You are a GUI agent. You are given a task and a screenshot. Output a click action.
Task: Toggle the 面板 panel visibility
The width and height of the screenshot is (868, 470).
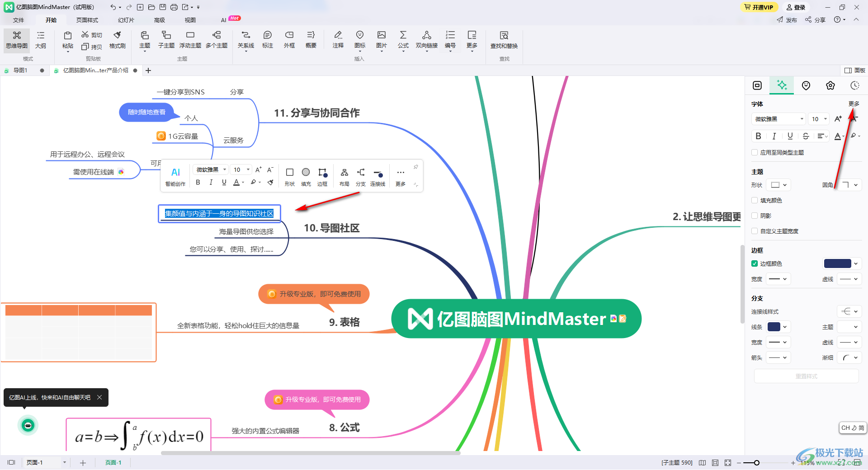855,70
